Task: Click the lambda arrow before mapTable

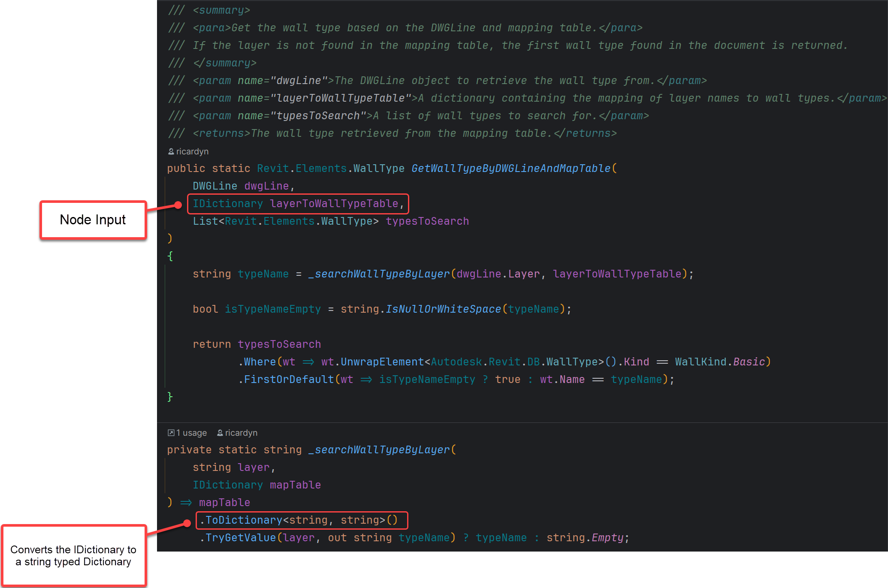Action: (186, 502)
